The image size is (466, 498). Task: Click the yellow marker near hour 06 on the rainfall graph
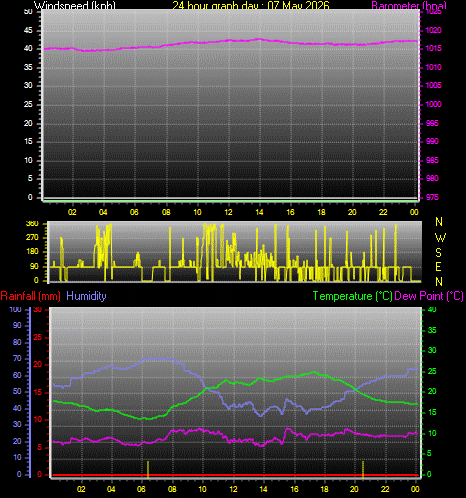[x=148, y=469]
